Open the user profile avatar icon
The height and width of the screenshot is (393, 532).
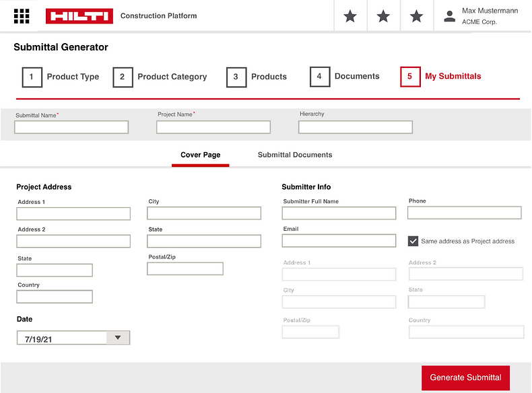point(450,16)
